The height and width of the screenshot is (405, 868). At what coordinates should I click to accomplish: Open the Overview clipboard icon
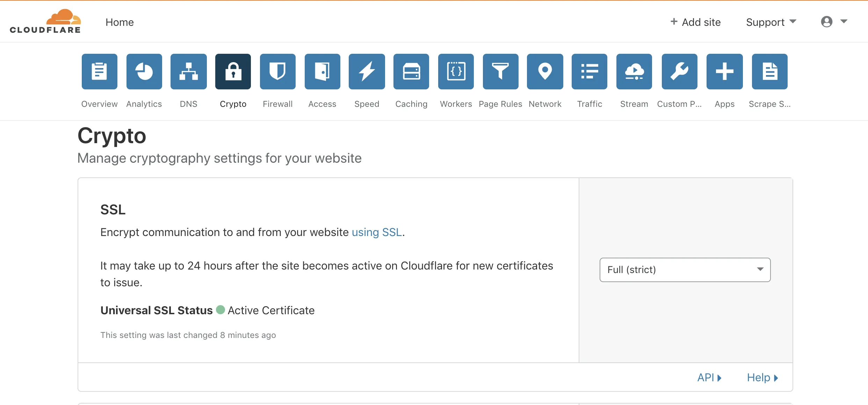click(x=99, y=72)
